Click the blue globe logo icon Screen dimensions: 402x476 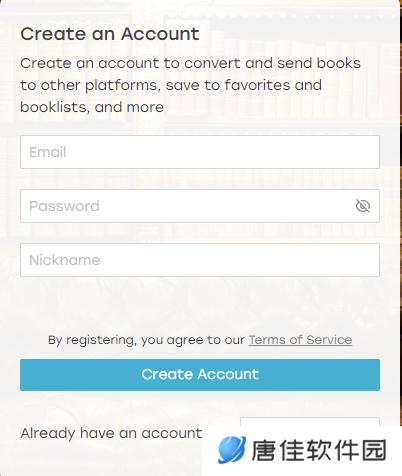[x=232, y=450]
